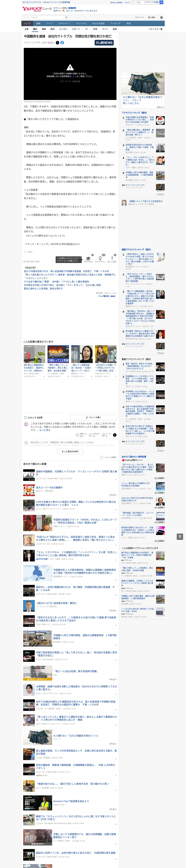Open the ヘルプ link in top bar
This screenshot has width=186, height=868.
127,2
